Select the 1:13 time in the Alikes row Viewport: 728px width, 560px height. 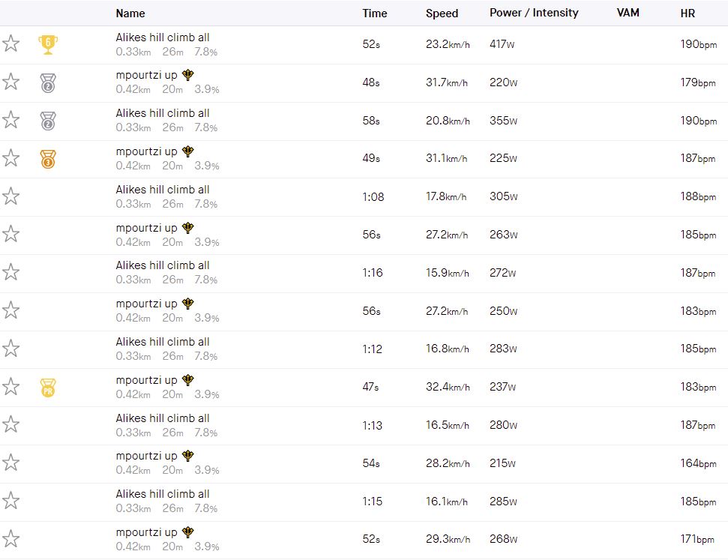pos(372,425)
